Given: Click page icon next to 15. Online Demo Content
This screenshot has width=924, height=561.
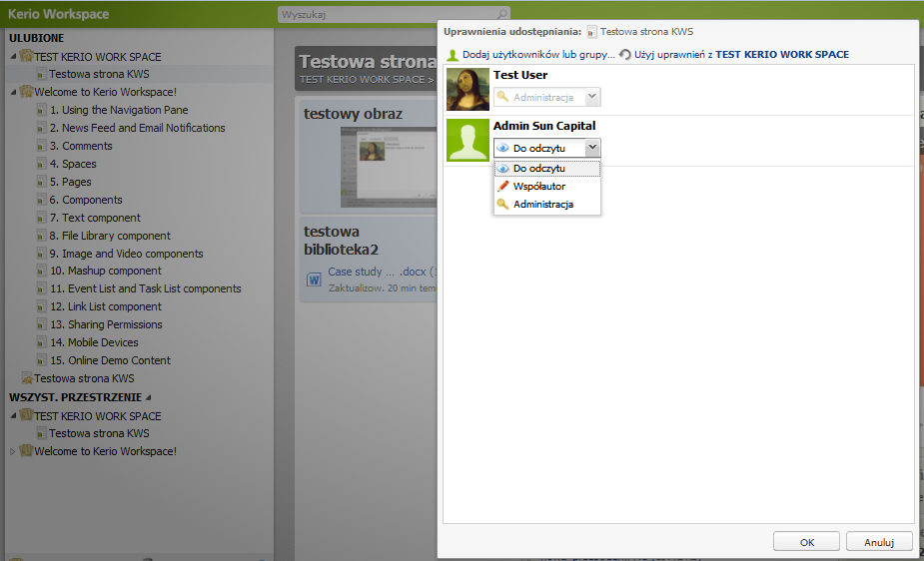Looking at the screenshot, I should point(41,360).
